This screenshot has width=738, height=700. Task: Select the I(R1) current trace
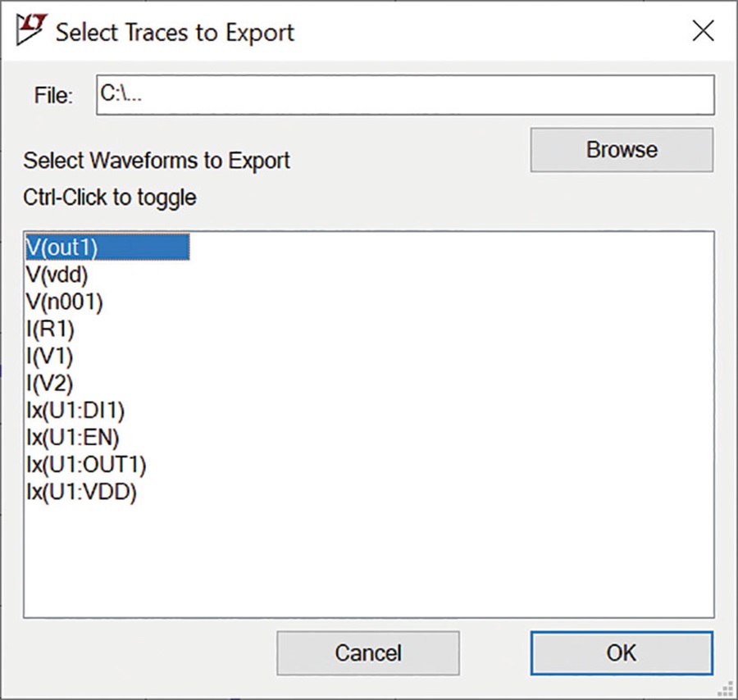click(x=50, y=329)
